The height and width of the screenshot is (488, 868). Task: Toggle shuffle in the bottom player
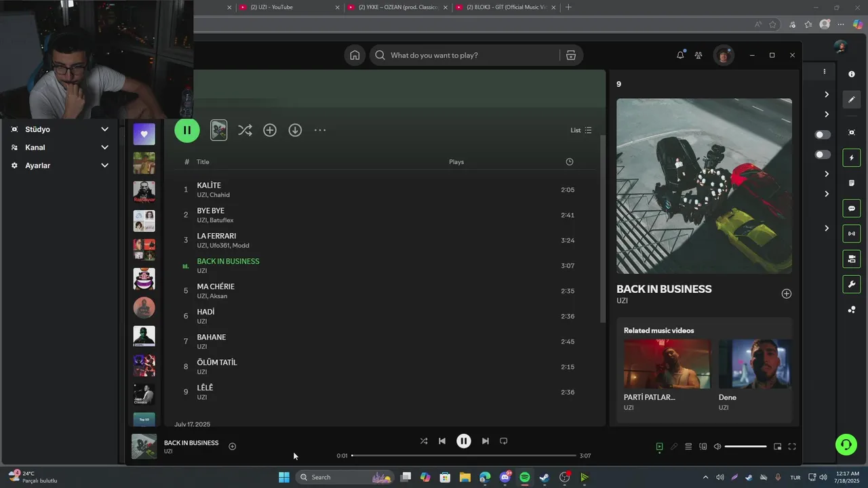coord(424,441)
